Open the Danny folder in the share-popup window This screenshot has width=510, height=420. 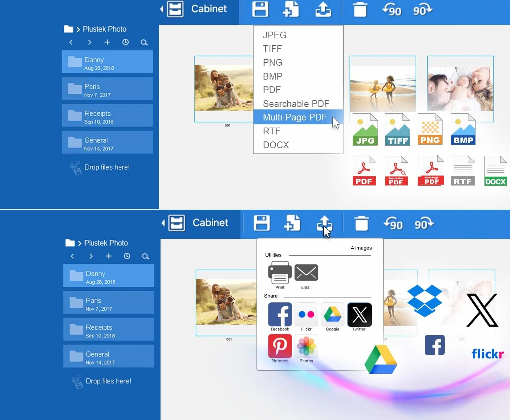pyautogui.click(x=109, y=276)
